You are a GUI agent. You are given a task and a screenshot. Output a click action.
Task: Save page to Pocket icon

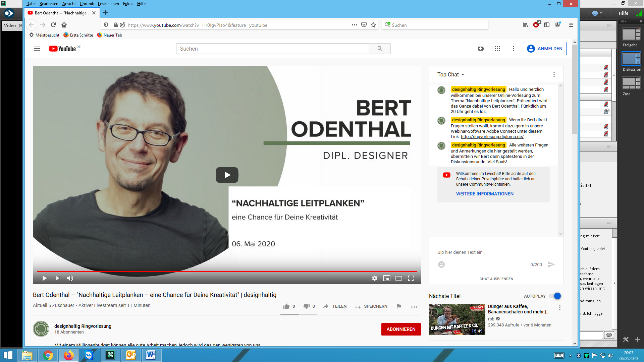[364, 25]
